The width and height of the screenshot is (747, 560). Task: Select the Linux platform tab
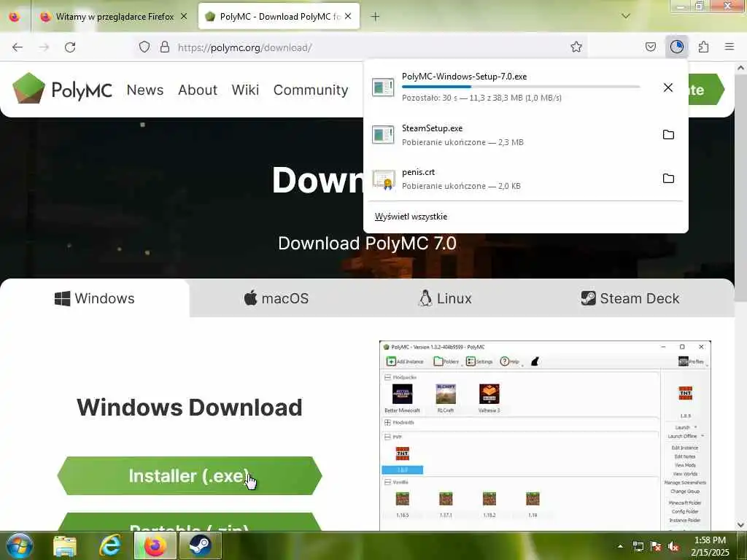pyautogui.click(x=445, y=298)
